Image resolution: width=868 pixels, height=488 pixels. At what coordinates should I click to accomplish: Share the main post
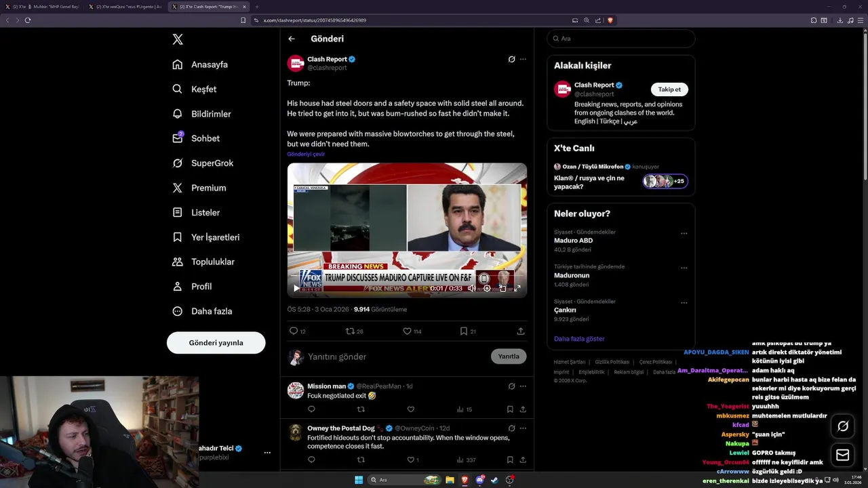point(521,331)
